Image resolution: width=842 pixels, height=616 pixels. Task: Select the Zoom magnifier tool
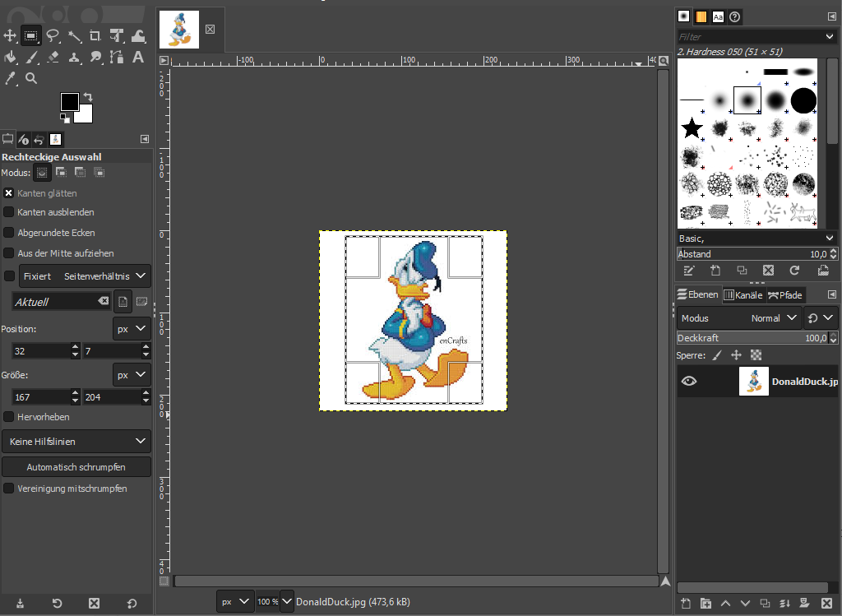point(31,78)
